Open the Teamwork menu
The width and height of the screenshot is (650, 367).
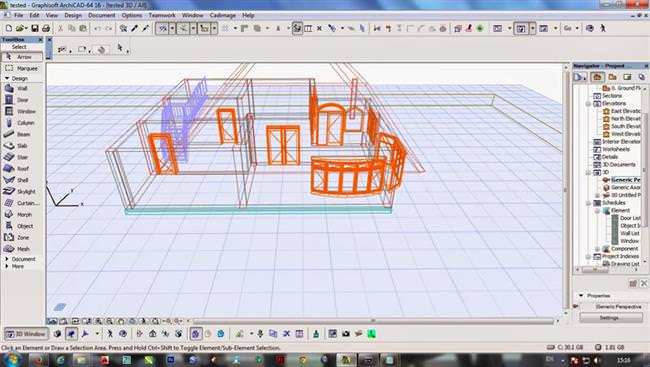[x=162, y=15]
